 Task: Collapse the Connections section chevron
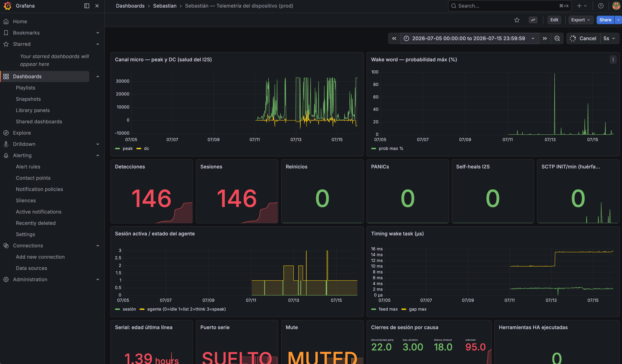(x=98, y=246)
